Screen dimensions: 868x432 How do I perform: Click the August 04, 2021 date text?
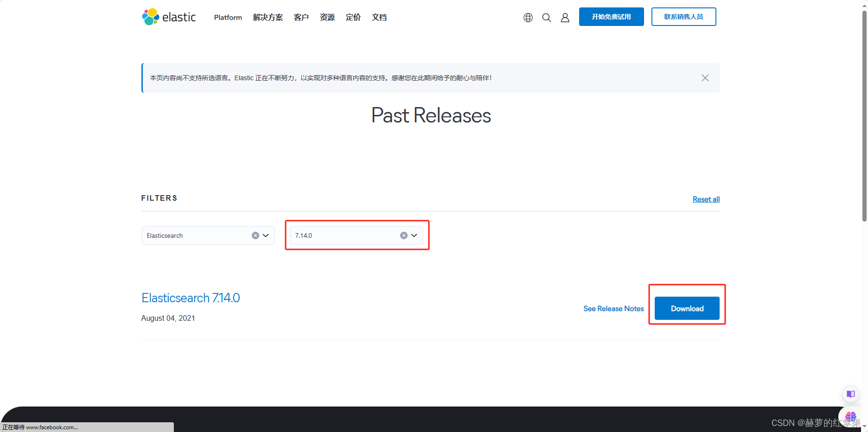click(x=168, y=318)
